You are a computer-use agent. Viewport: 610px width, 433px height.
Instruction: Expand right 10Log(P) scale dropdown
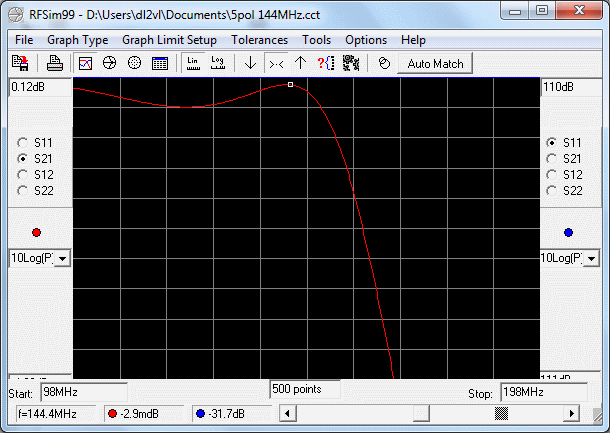click(594, 259)
